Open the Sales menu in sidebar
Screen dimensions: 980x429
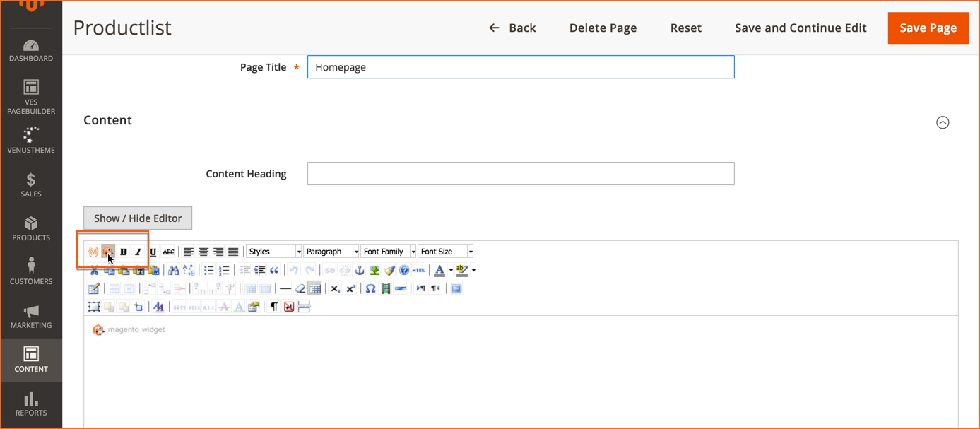[31, 184]
